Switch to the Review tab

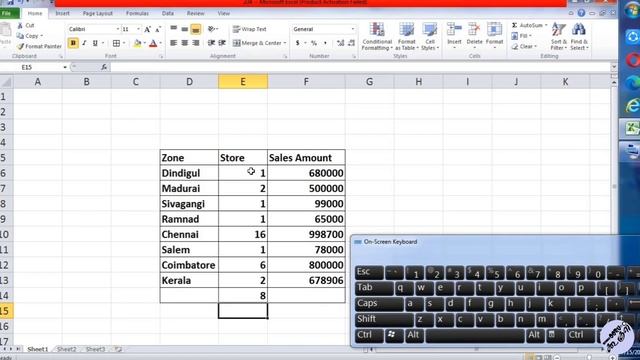[x=196, y=13]
